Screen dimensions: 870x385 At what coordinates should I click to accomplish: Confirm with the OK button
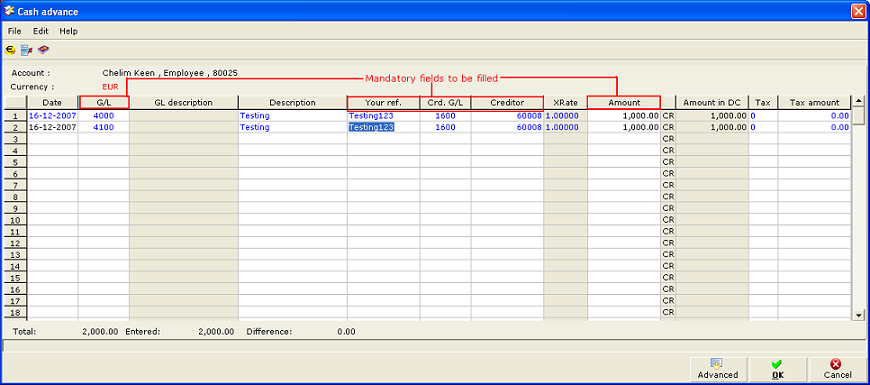[x=777, y=369]
